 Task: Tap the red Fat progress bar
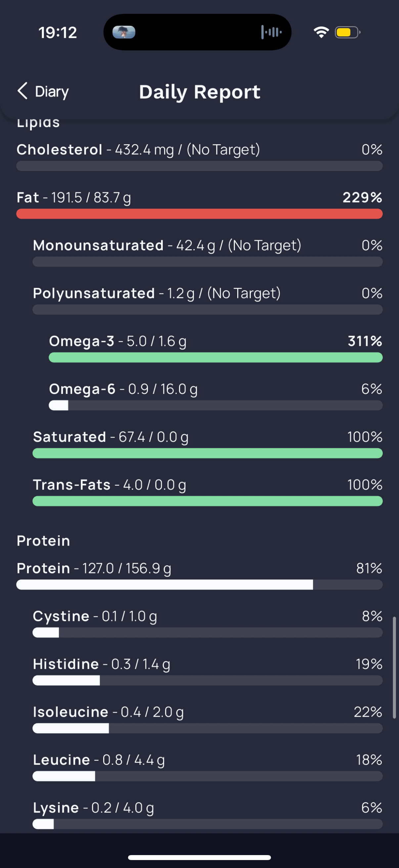pyautogui.click(x=199, y=214)
